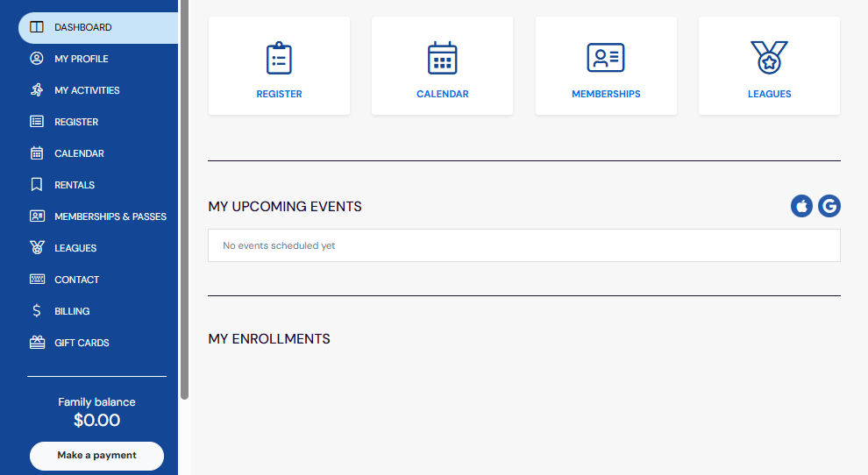Open the Register clipboard icon card
Viewport: 868px width, 475px height.
click(279, 58)
